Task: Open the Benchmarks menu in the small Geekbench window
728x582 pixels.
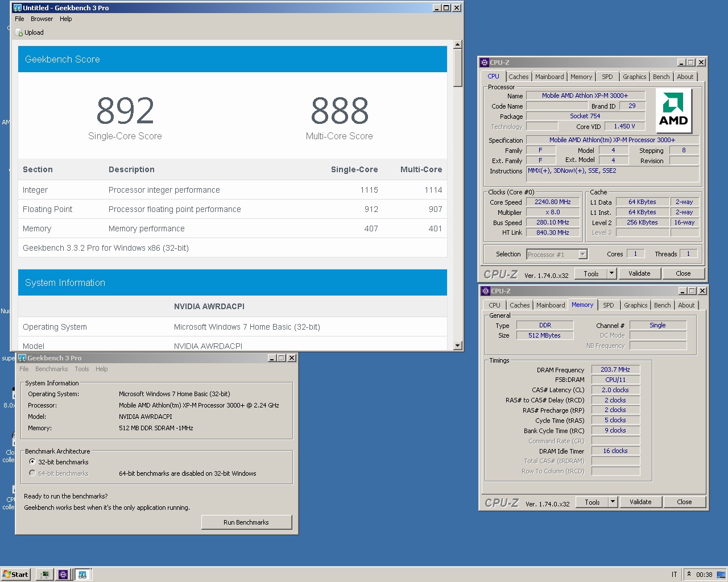Action: coord(52,369)
